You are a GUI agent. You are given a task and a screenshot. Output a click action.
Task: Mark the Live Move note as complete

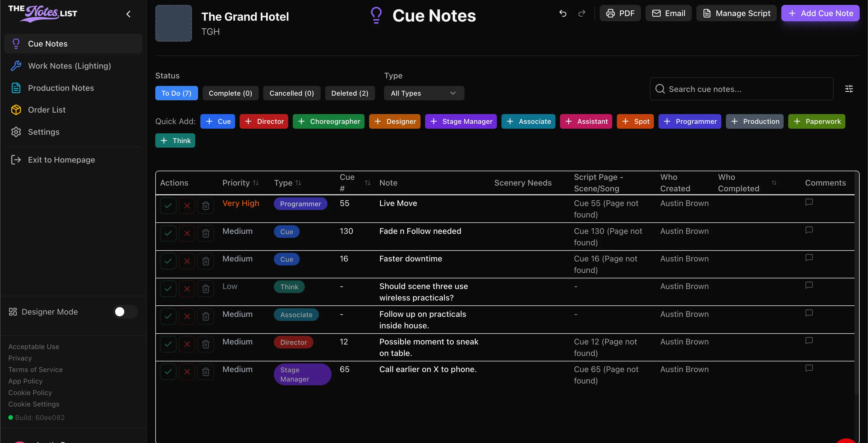click(168, 205)
